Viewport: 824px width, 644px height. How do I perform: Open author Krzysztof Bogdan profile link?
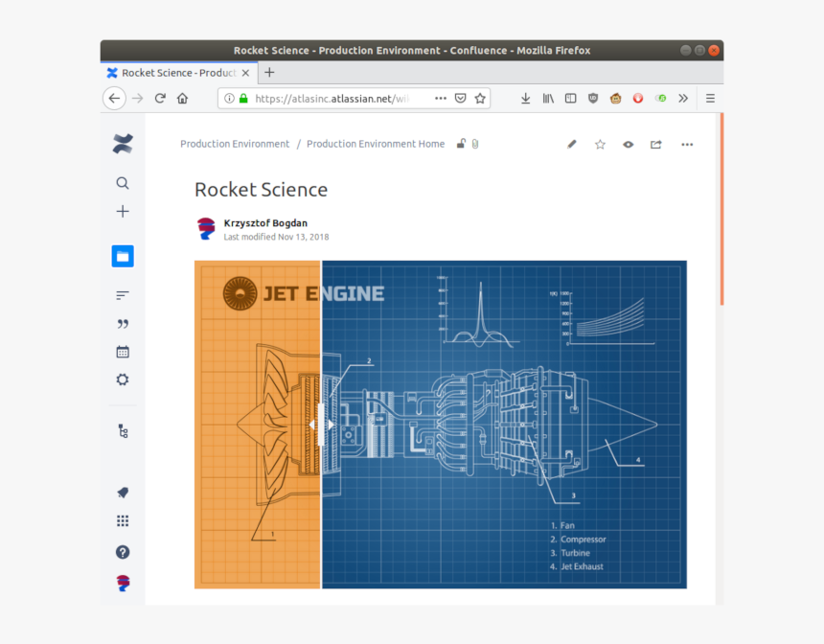tap(265, 223)
